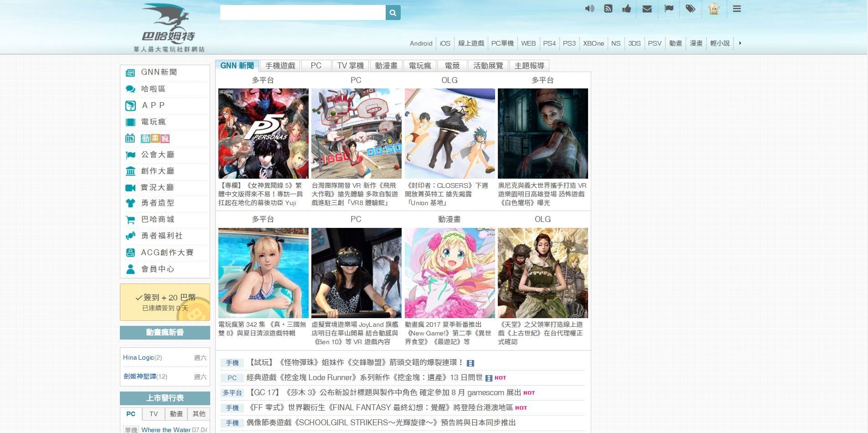868x433 pixels.
Task: Switch to the PC news tab
Action: [316, 66]
